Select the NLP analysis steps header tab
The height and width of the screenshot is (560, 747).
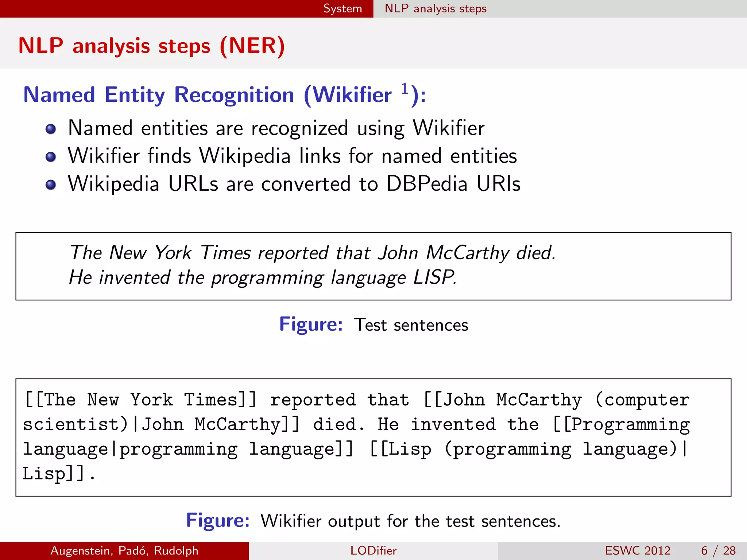pos(436,8)
